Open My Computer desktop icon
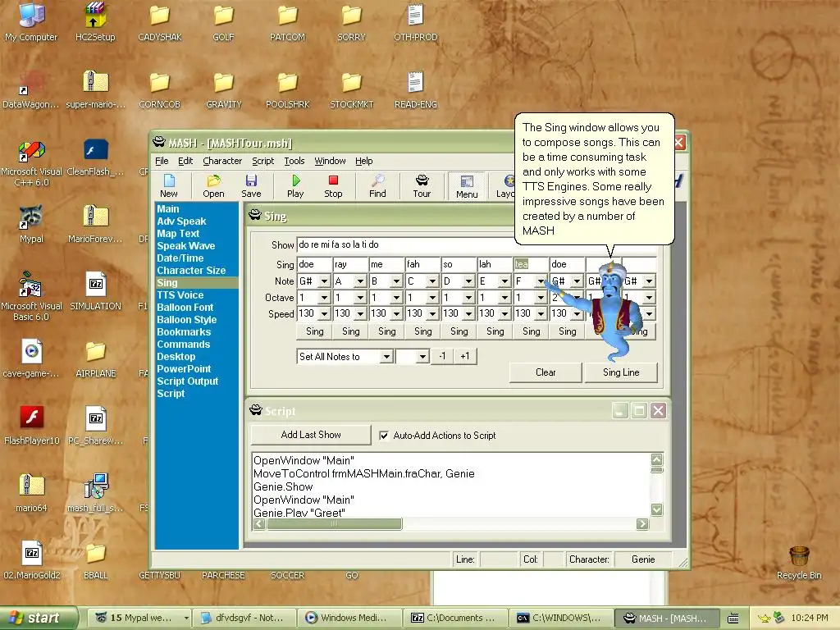Viewport: 840px width, 630px height. click(31, 22)
